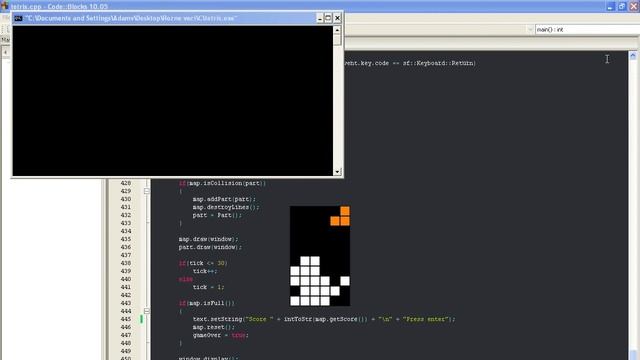640x360 pixels.
Task: Click the green change marker beside line 445
Action: 141,319
